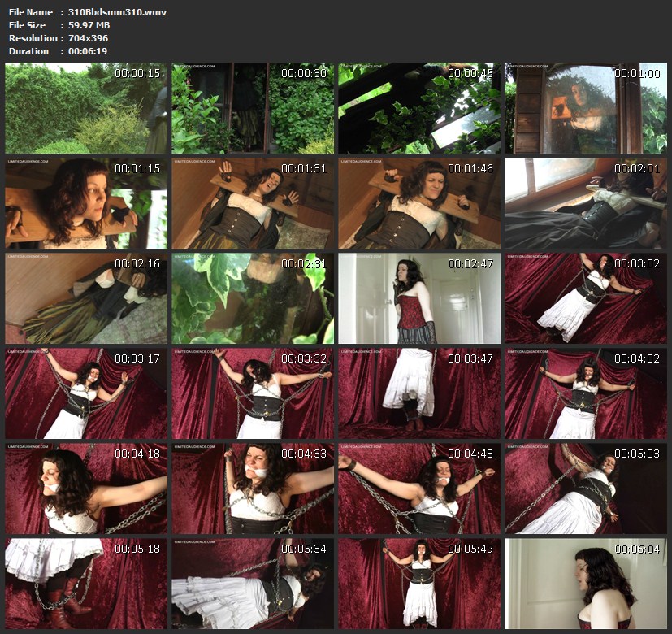Open the frame stamped 00:01:46
672x634 pixels.
point(419,203)
